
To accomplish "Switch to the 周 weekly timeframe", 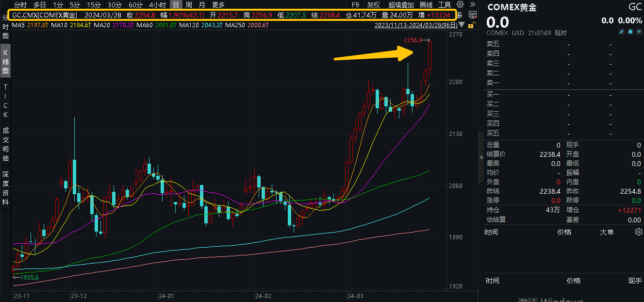I will point(188,5).
